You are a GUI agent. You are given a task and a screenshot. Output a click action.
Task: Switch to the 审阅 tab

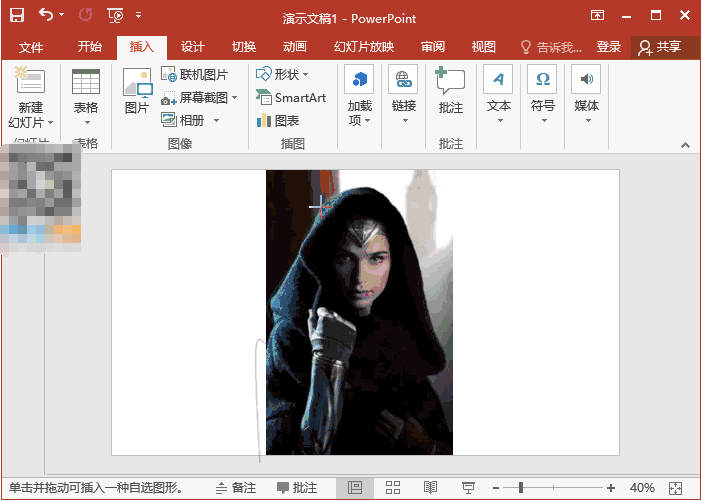point(433,47)
